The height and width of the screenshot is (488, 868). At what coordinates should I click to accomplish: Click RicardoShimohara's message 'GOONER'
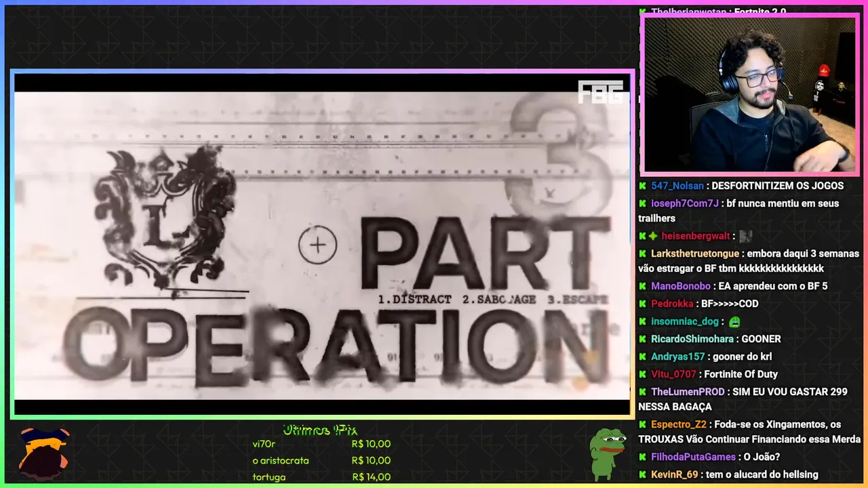tap(761, 339)
